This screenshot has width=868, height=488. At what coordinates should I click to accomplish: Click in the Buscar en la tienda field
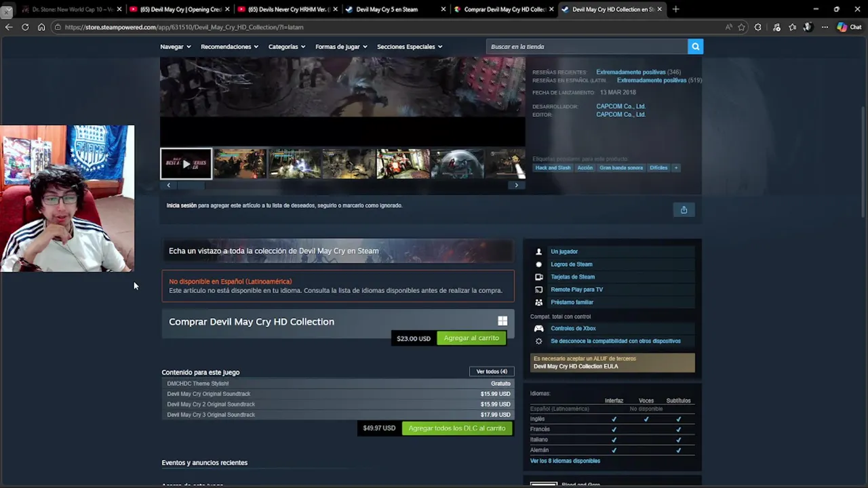[587, 47]
